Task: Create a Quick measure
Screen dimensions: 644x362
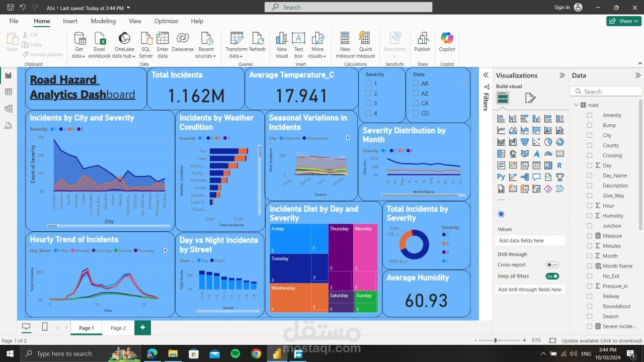Action: coord(366,45)
